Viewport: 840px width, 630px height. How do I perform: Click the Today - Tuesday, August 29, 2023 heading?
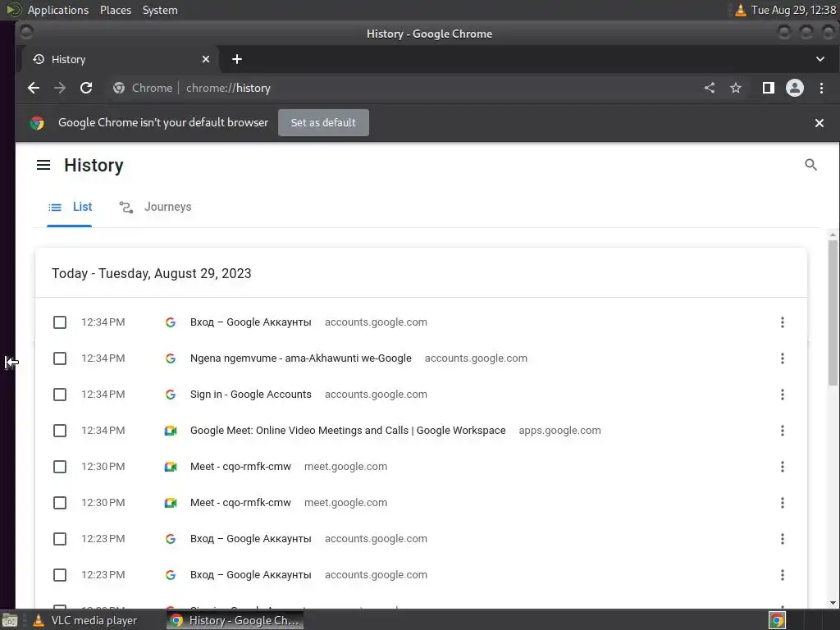152,273
